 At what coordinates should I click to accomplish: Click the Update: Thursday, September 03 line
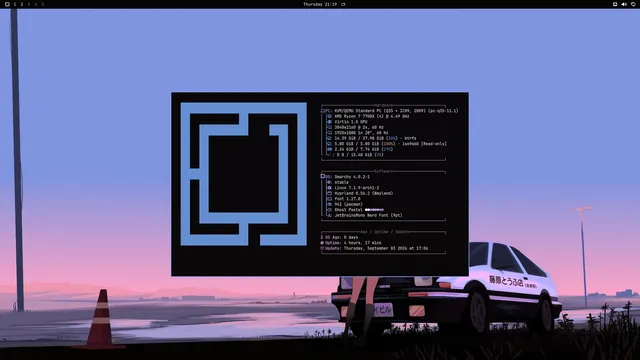pos(374,248)
